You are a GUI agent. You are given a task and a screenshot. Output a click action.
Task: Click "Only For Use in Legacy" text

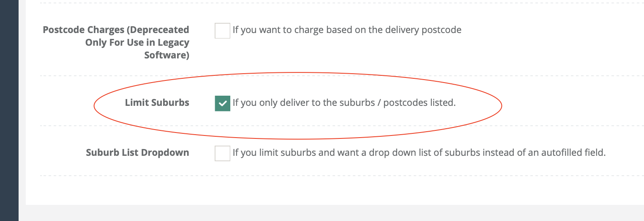[x=137, y=42]
